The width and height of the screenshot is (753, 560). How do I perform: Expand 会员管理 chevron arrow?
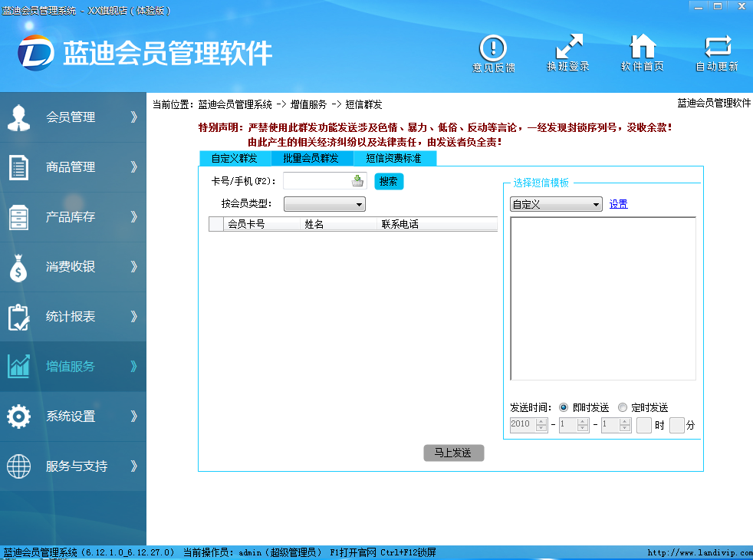pyautogui.click(x=134, y=117)
